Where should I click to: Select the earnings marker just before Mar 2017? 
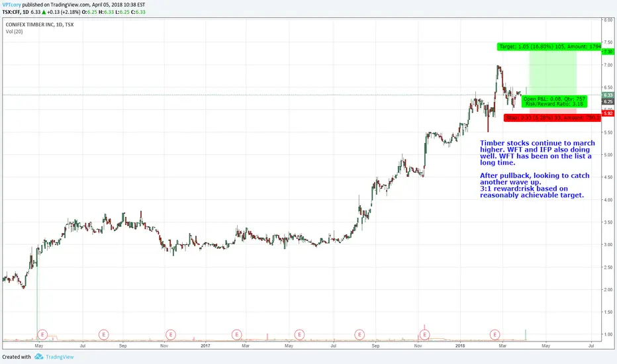pos(236,335)
